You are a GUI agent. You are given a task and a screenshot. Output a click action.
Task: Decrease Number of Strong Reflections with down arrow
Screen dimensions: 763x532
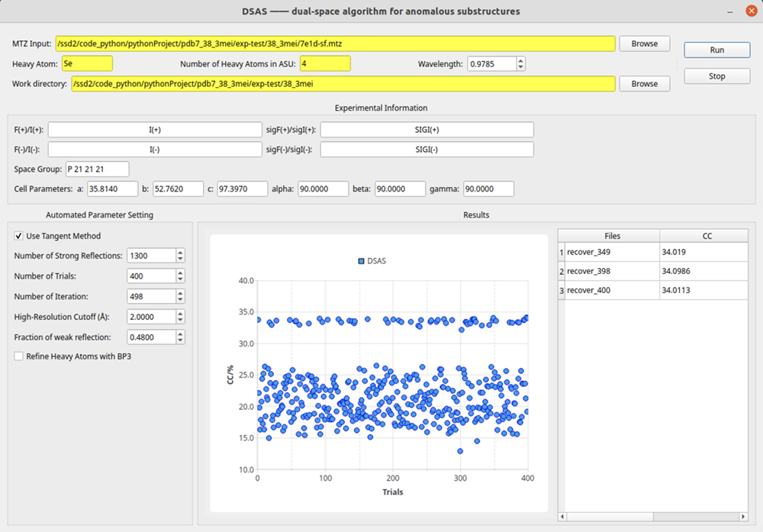pyautogui.click(x=180, y=260)
